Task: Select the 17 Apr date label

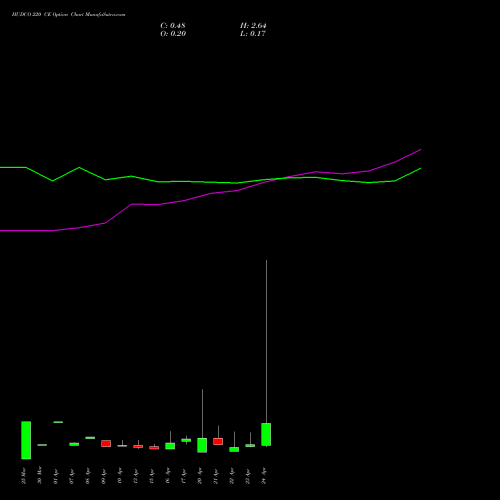Action: pyautogui.click(x=184, y=476)
